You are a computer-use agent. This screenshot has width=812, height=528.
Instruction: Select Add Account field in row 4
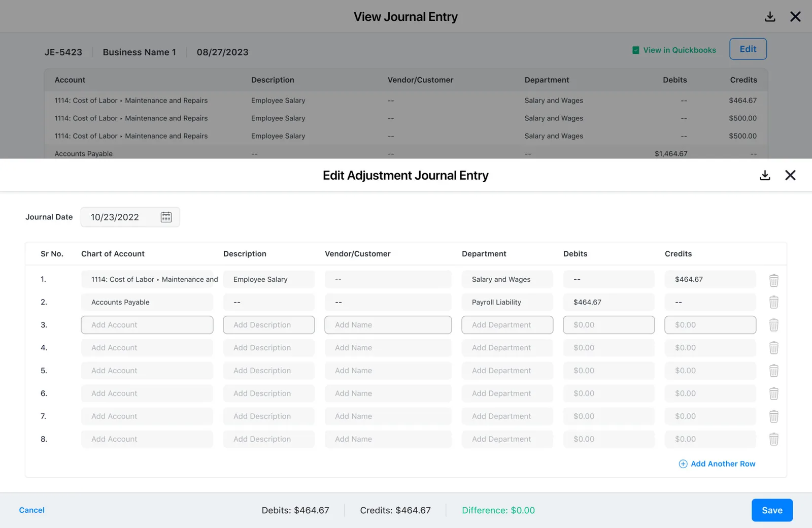147,348
